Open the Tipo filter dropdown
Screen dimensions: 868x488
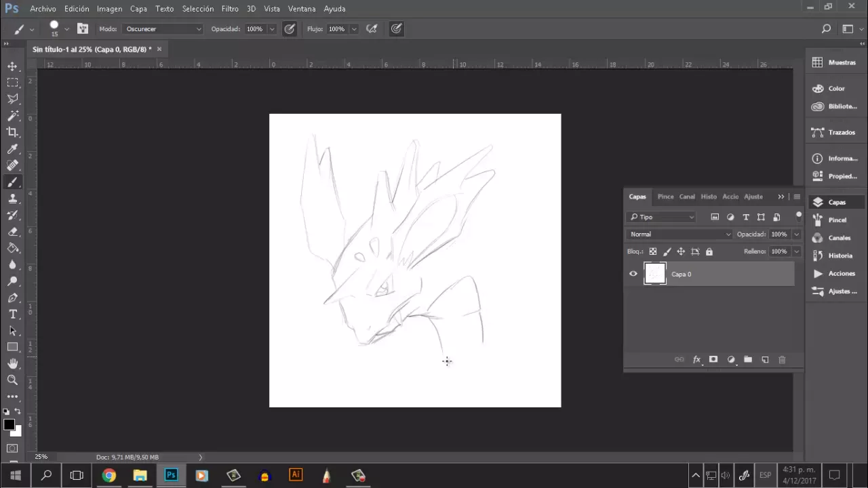[x=662, y=217]
